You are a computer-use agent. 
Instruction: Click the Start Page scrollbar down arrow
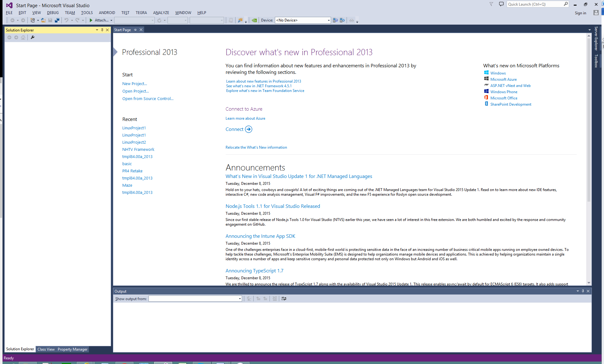click(x=589, y=283)
